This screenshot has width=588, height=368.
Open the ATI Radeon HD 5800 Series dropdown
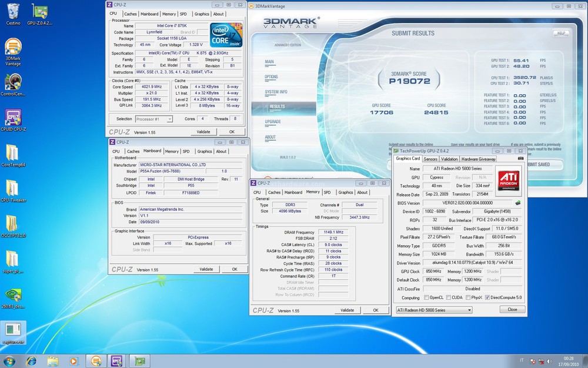435,310
